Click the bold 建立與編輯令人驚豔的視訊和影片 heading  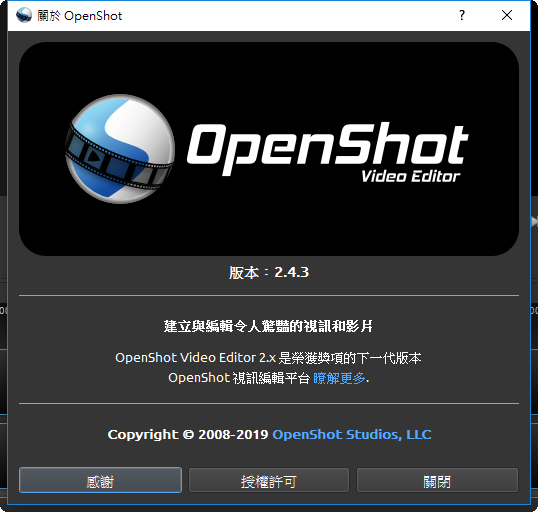(x=268, y=326)
